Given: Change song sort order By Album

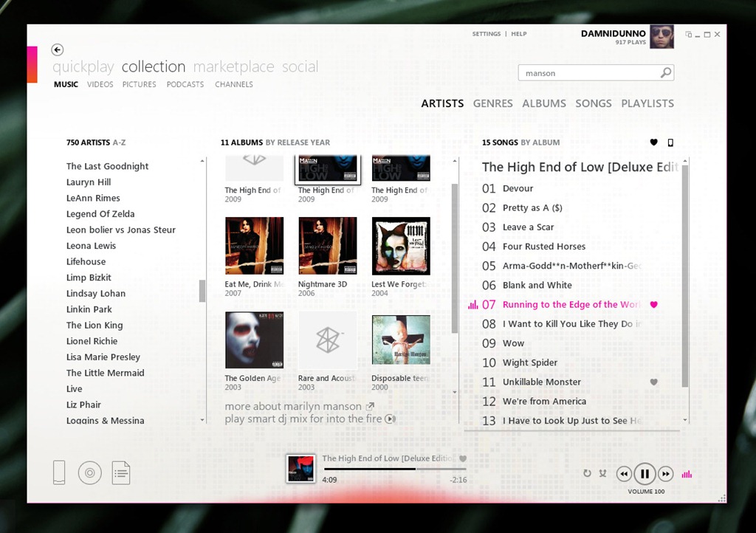Looking at the screenshot, I should point(540,142).
